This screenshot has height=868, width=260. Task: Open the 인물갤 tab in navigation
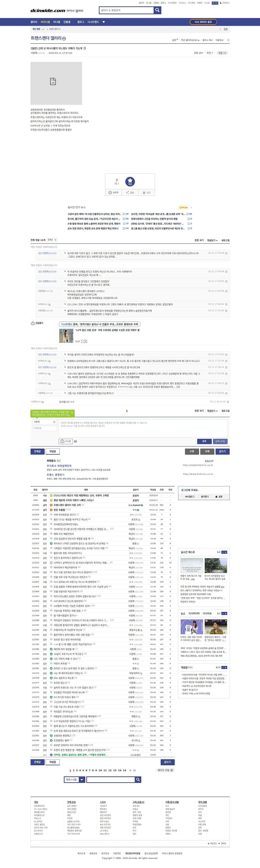tap(67, 22)
